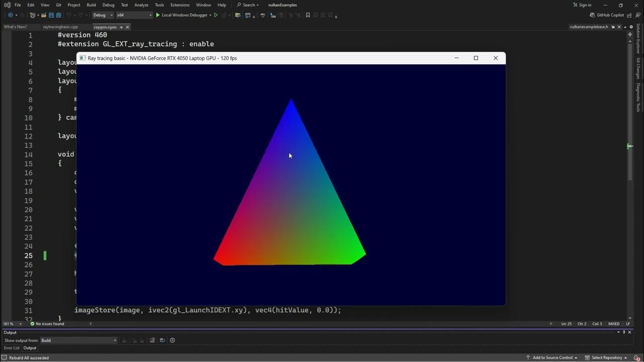644x362 pixels.
Task: Adjust the 161% editor zoom control
Action: point(11,324)
